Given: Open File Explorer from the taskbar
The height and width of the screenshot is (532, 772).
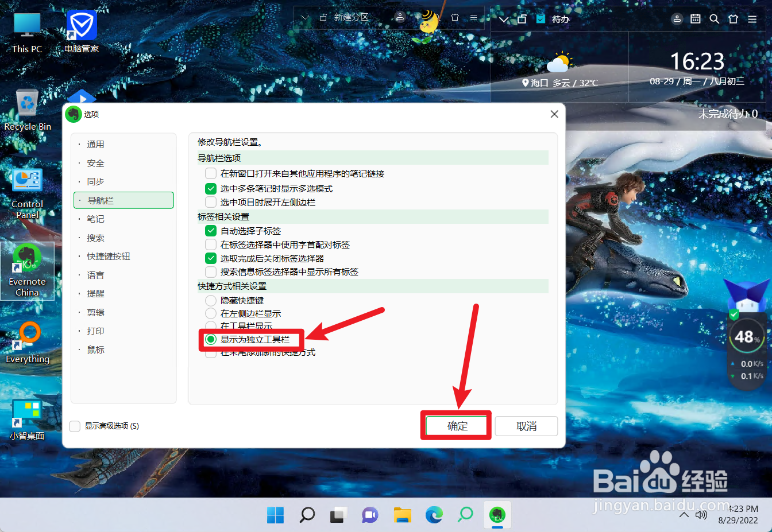Looking at the screenshot, I should (x=402, y=515).
